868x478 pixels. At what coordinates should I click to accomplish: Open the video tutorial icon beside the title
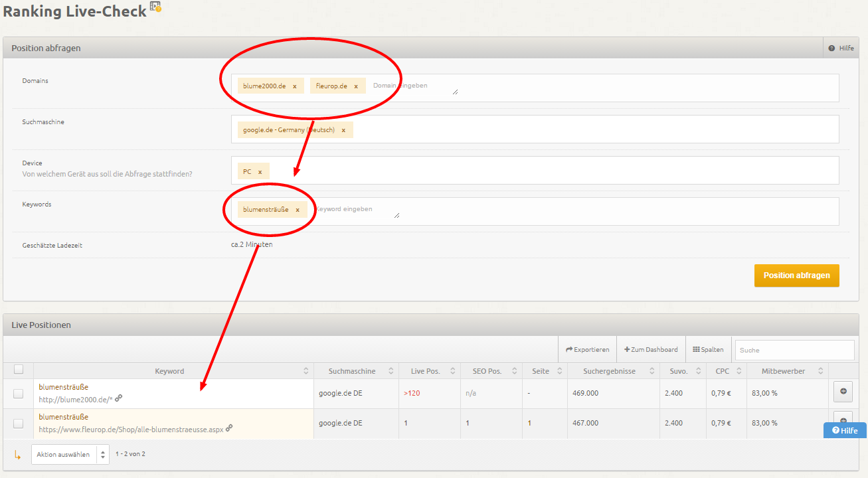coord(155,7)
